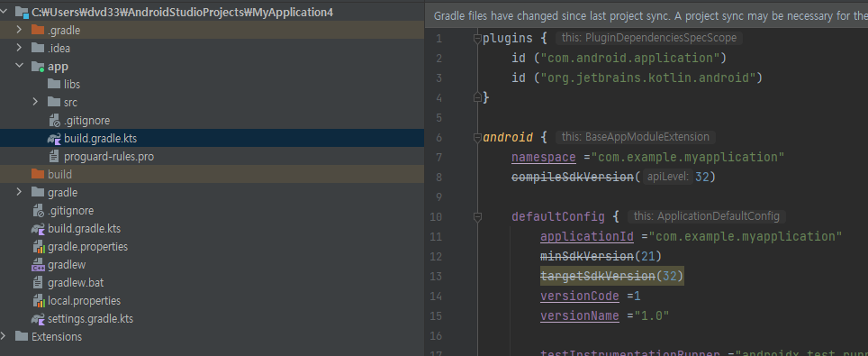
Task: Fold the android block at line 6
Action: pos(477,137)
